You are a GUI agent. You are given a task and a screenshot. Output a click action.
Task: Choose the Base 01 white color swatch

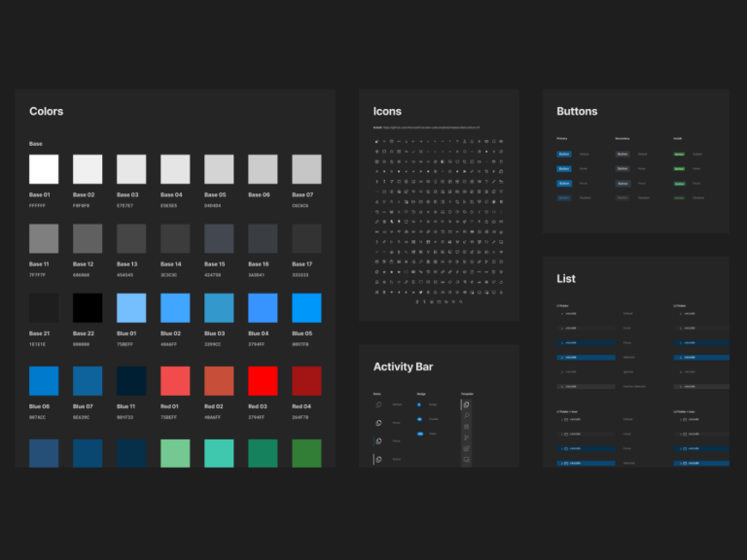click(x=44, y=169)
